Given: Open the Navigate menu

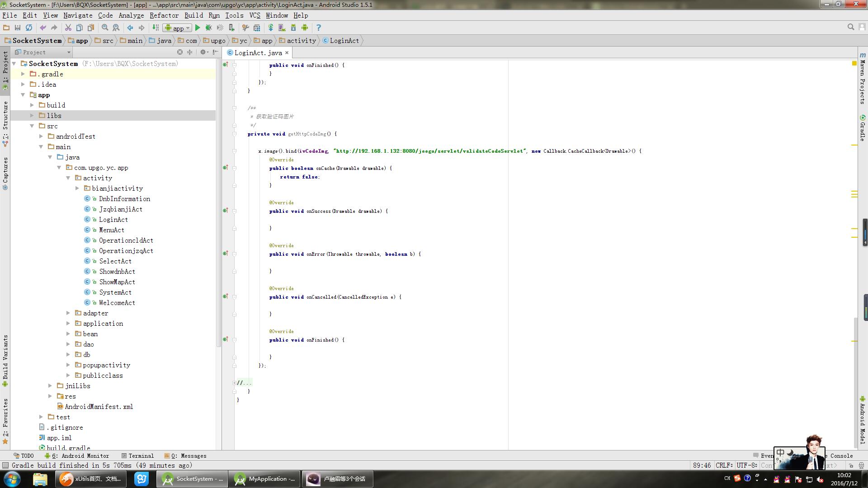Looking at the screenshot, I should pyautogui.click(x=78, y=15).
